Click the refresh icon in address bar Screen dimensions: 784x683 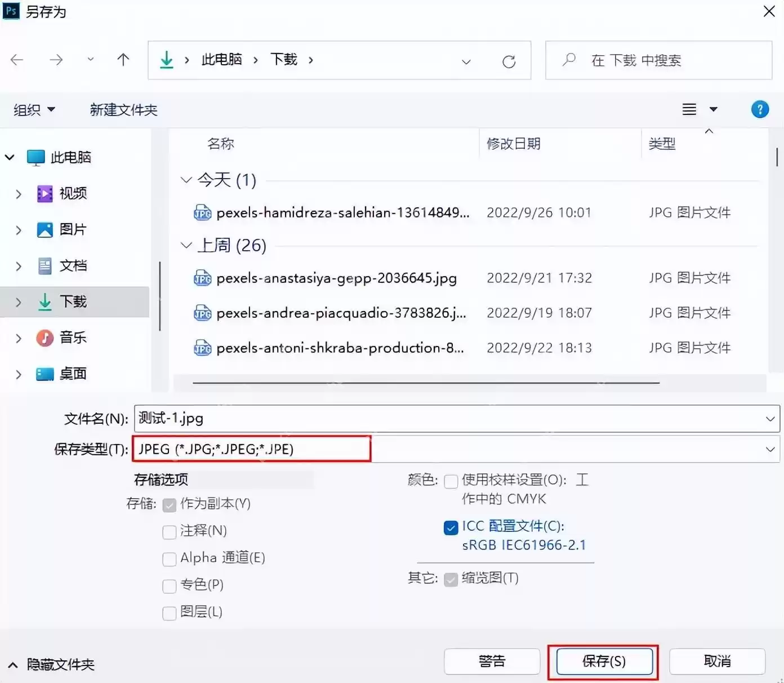tap(509, 60)
